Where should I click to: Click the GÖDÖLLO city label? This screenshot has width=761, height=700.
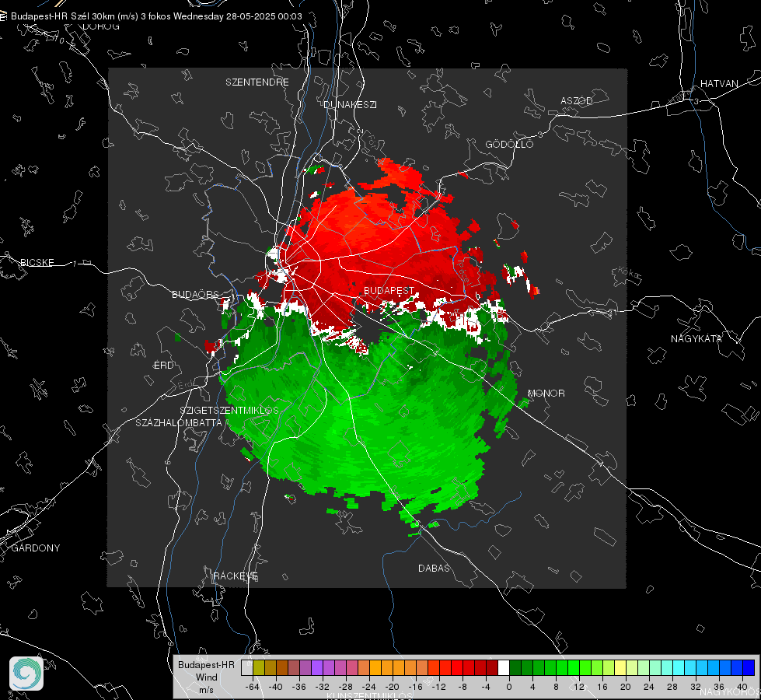pyautogui.click(x=509, y=144)
